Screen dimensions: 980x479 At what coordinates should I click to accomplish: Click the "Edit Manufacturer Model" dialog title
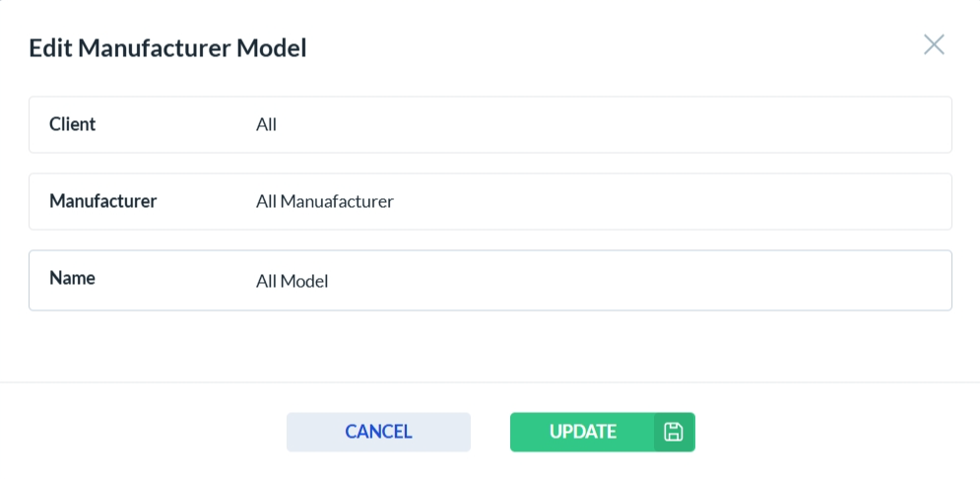point(167,47)
